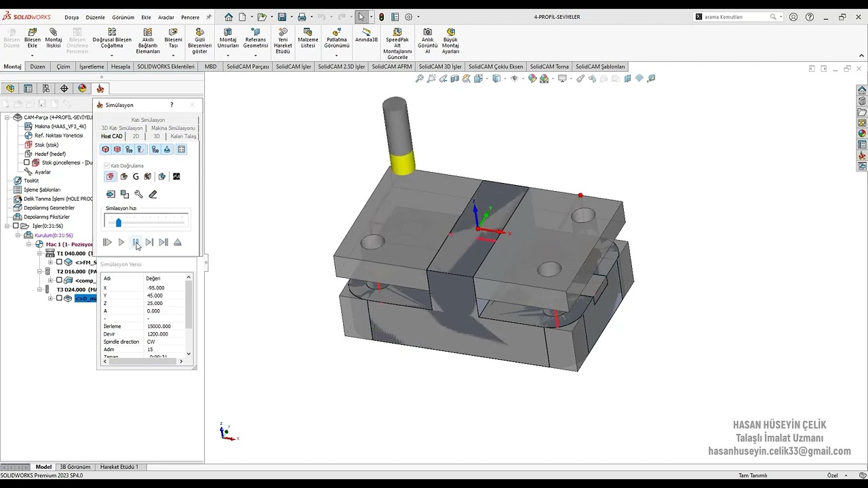Click the G-code icon in Simülasyon panel
Viewport: 868px width, 488px height.
pos(136,176)
